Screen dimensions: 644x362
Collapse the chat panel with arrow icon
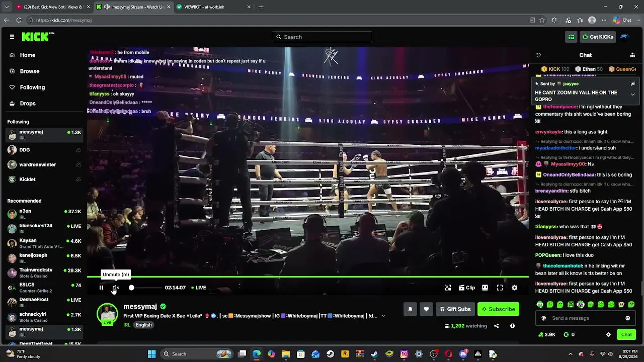pos(538,55)
